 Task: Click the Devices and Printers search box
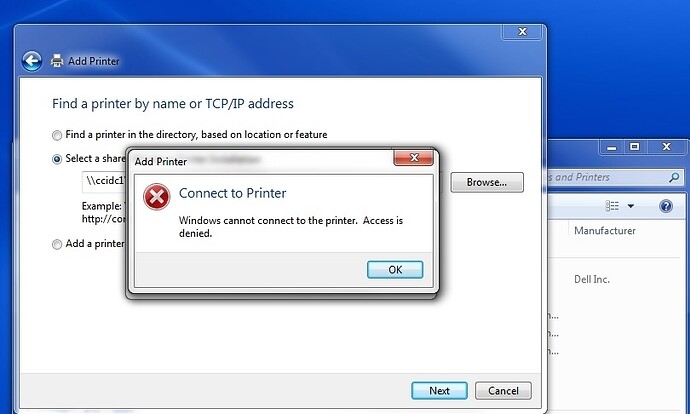coord(614,177)
